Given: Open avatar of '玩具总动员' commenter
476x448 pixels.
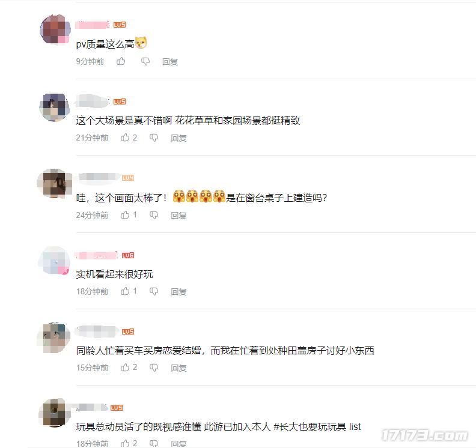Looking at the screenshot, I should pos(53,413).
